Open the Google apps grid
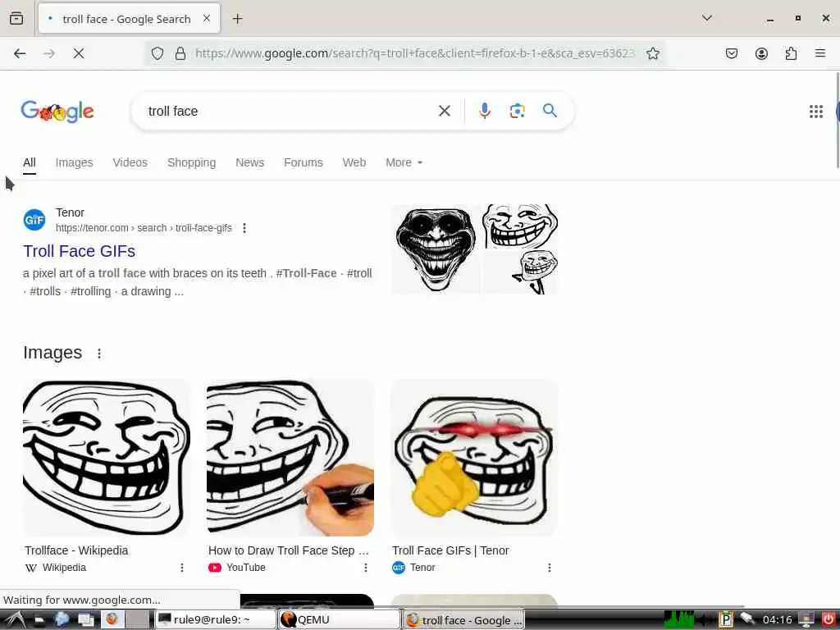The image size is (840, 630). (816, 112)
